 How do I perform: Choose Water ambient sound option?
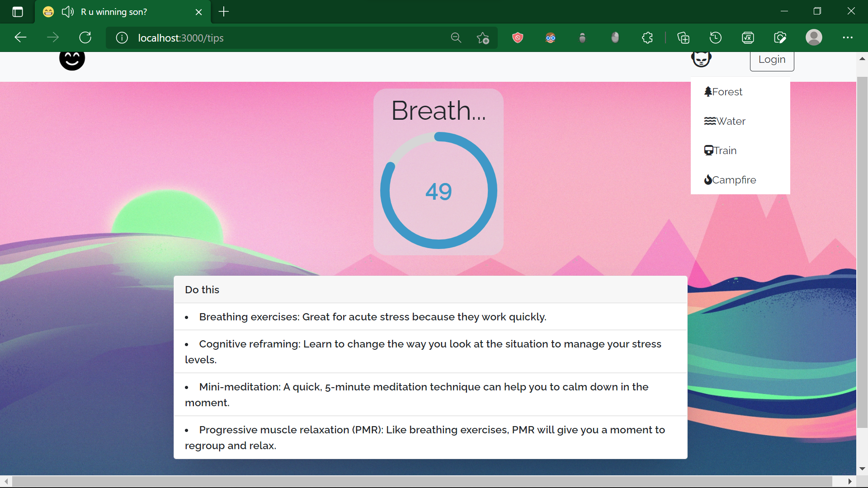pos(725,121)
